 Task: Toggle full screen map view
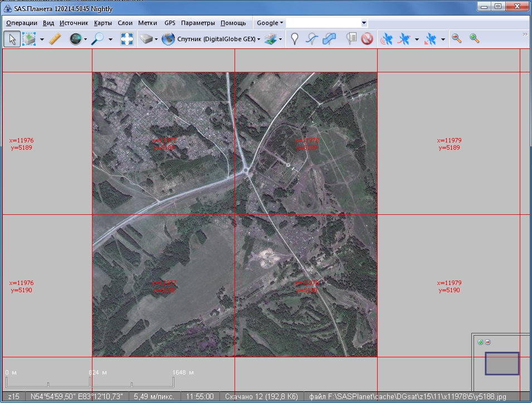pyautogui.click(x=127, y=39)
